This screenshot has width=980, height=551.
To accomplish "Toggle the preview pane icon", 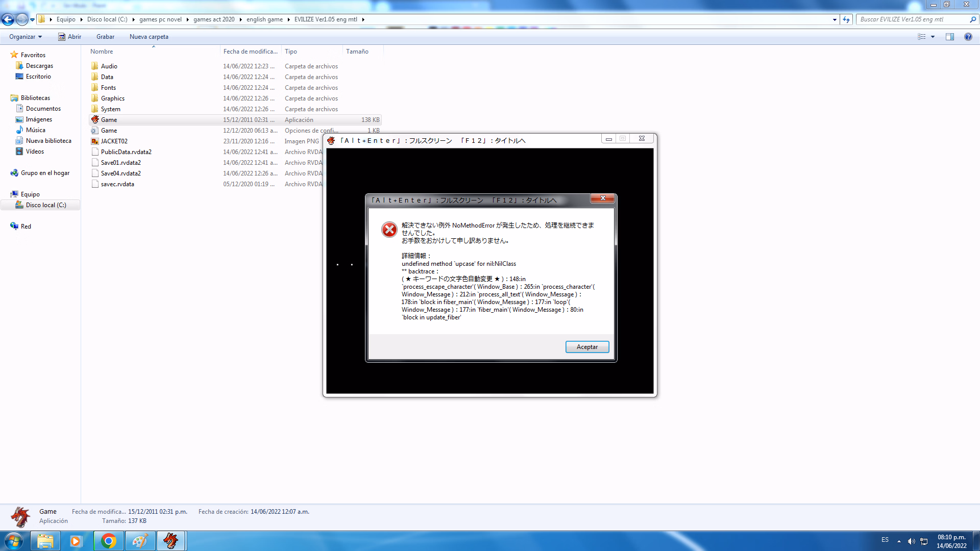I will 949,37.
